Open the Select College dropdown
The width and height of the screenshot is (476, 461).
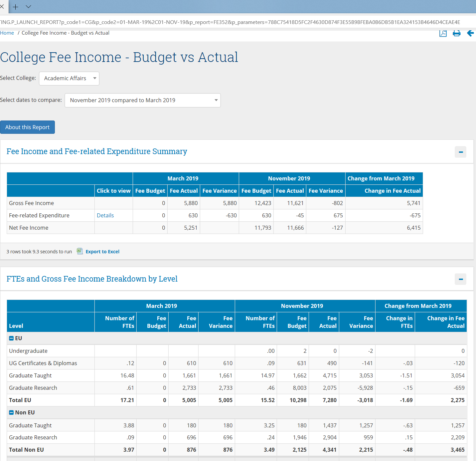(x=69, y=79)
